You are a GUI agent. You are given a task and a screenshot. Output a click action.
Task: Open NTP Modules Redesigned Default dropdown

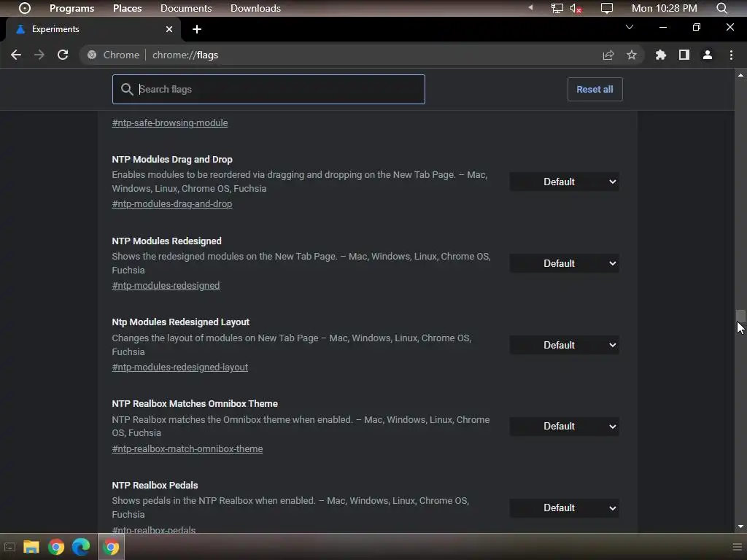click(x=564, y=263)
